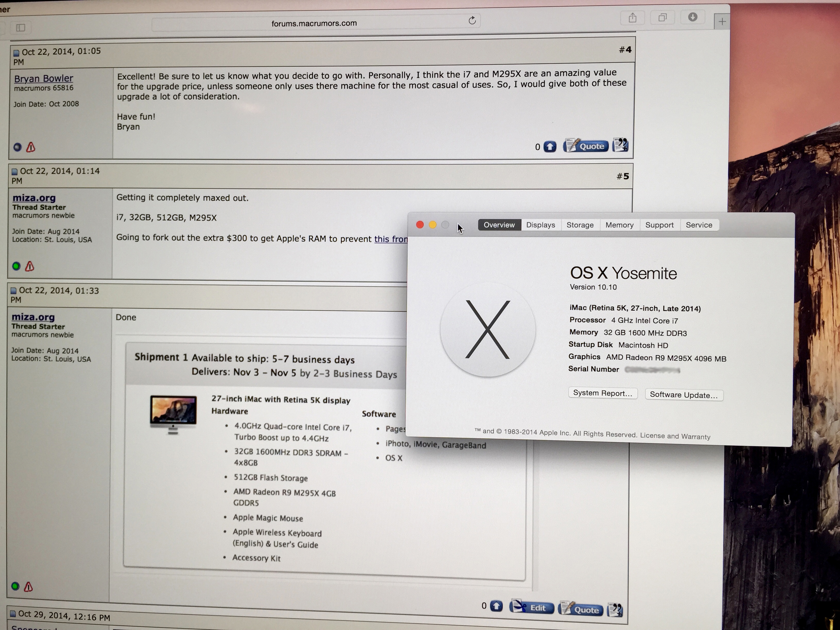The image size is (840, 630).
Task: Click Software Update button
Action: [684, 395]
